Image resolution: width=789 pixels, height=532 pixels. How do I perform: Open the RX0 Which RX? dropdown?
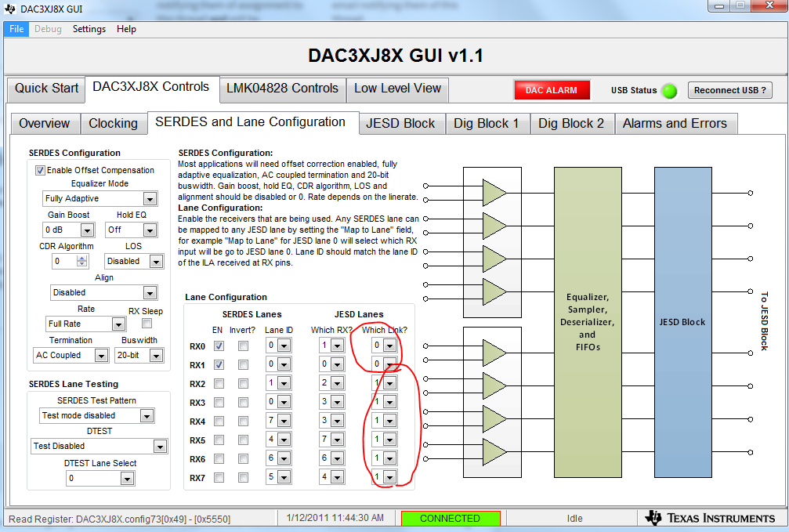[332, 346]
